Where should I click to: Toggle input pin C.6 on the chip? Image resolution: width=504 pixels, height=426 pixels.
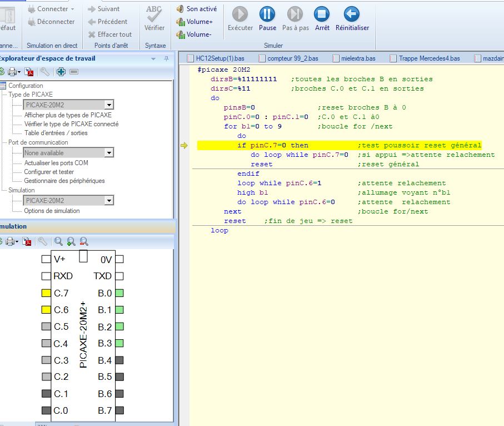pyautogui.click(x=46, y=310)
